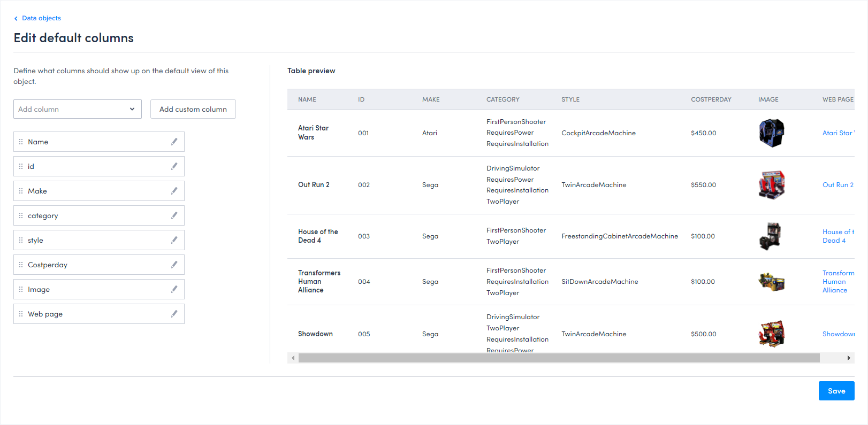Grab the drag handle for Image column
The height and width of the screenshot is (425, 868).
(x=21, y=289)
